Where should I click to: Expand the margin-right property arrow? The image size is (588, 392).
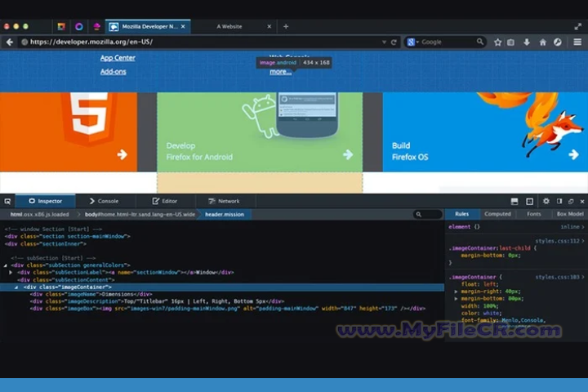point(456,292)
